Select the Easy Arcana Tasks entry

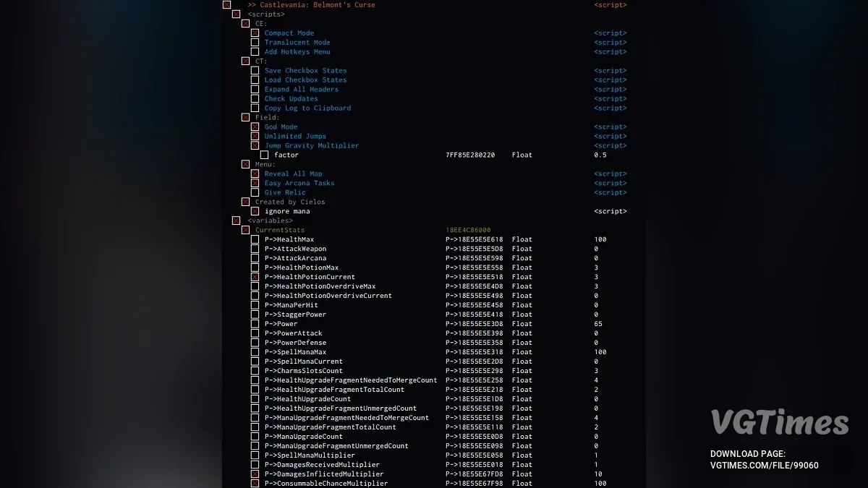click(299, 184)
